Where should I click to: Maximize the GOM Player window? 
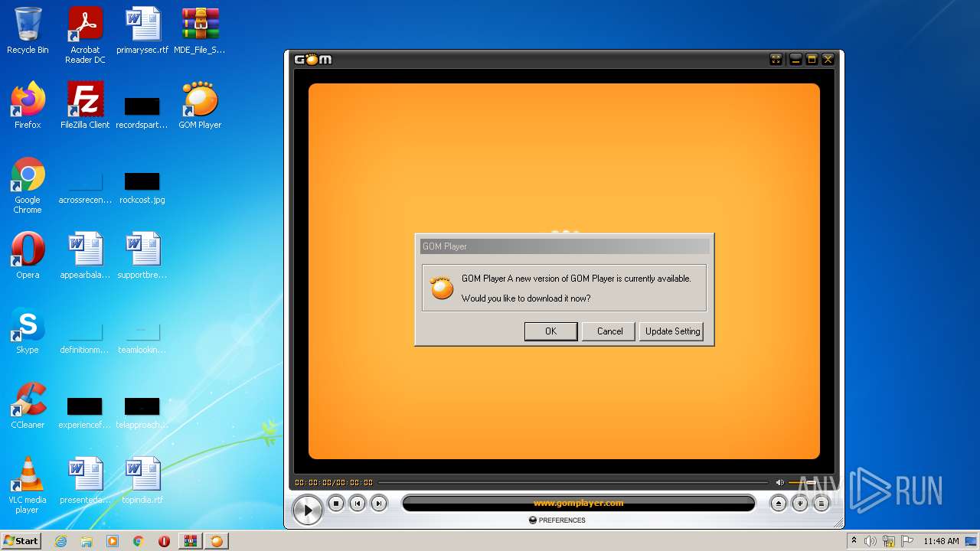click(812, 60)
